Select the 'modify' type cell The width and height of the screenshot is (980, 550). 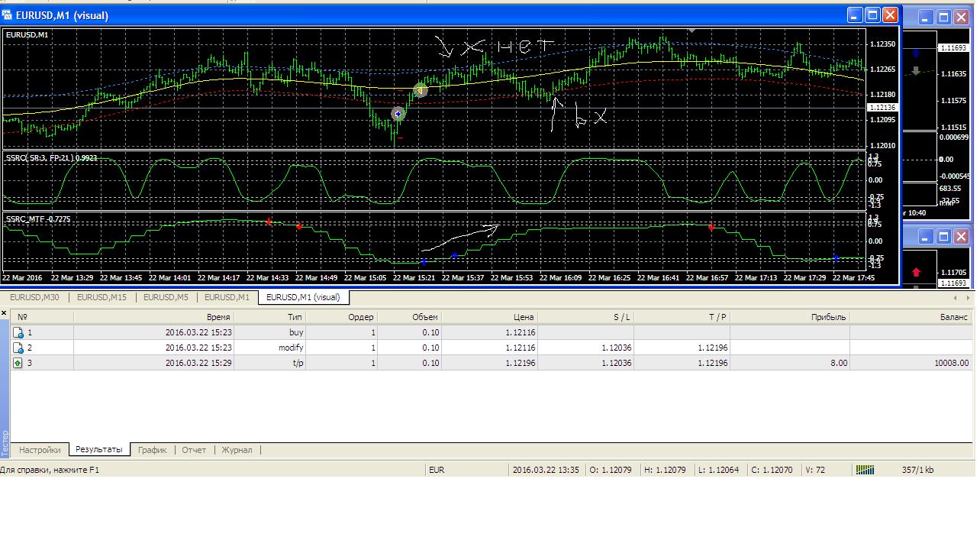(x=270, y=348)
